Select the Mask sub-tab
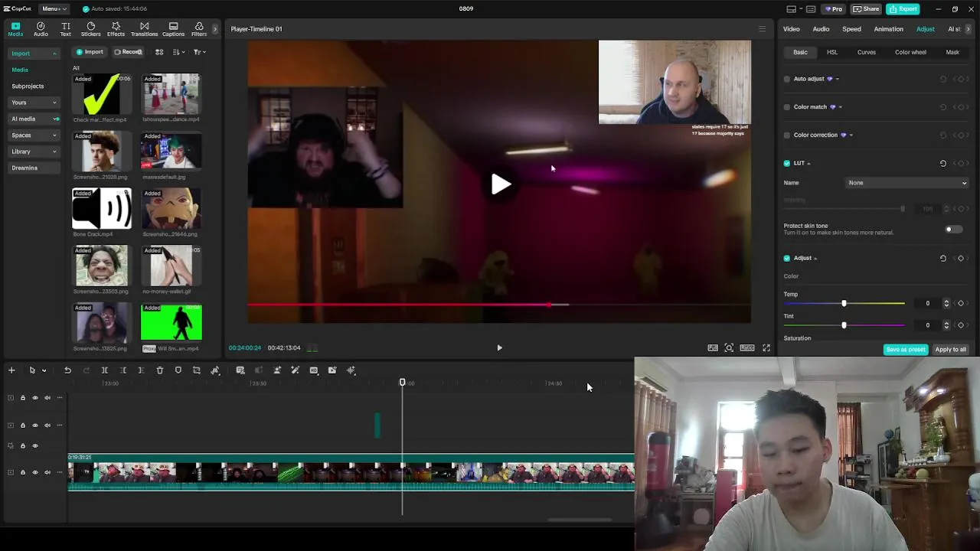This screenshot has width=980, height=551. (952, 52)
